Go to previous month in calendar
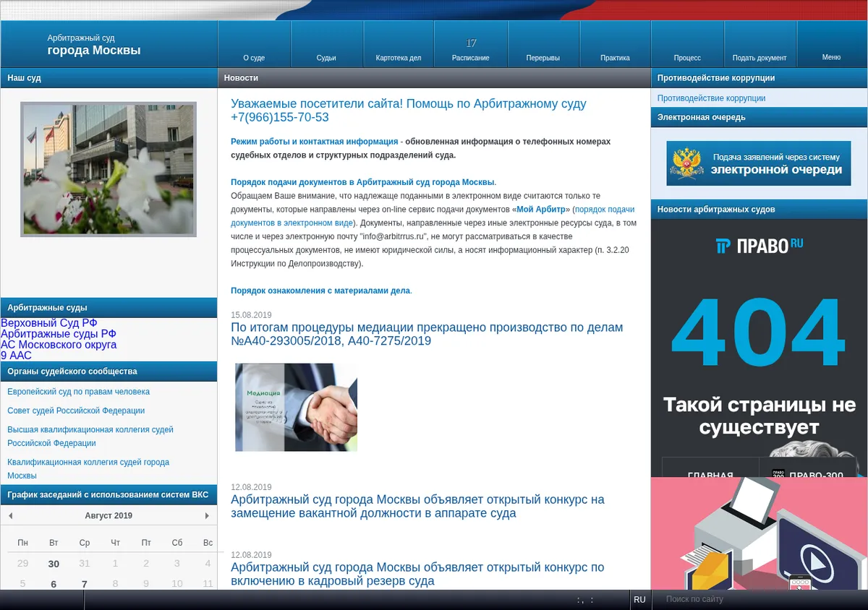This screenshot has height=610, width=868. pyautogui.click(x=10, y=515)
